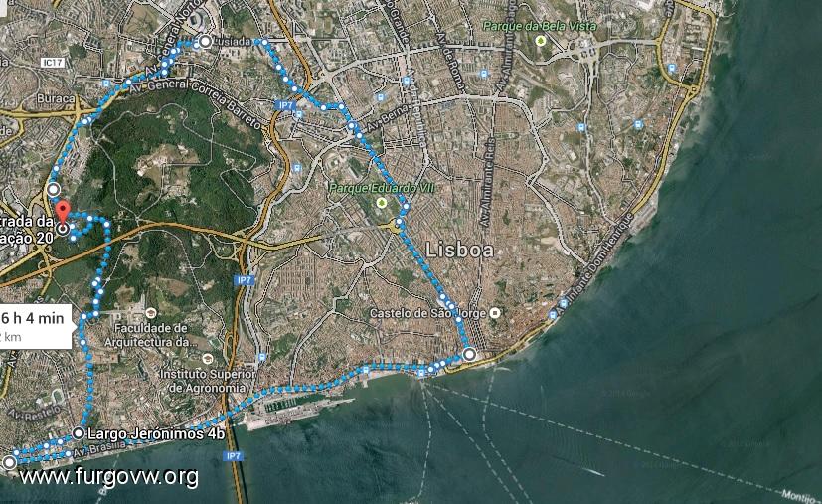Click the red destination pin marker
The height and width of the screenshot is (504, 822).
click(63, 212)
